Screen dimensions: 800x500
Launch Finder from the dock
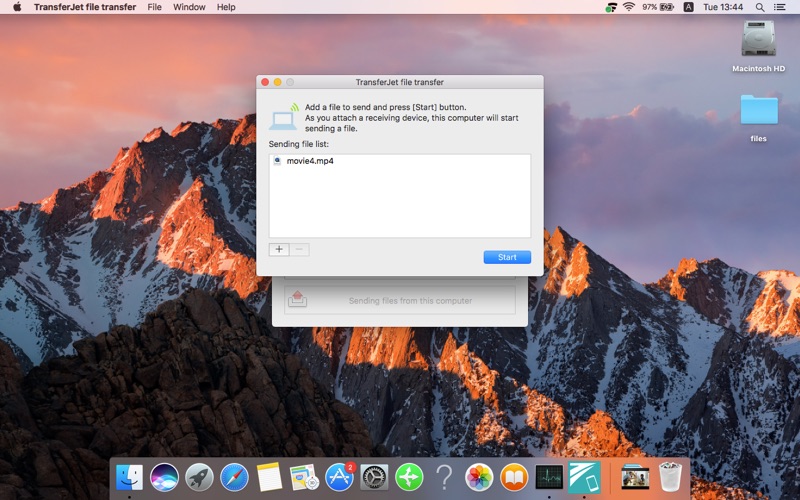[x=129, y=477]
